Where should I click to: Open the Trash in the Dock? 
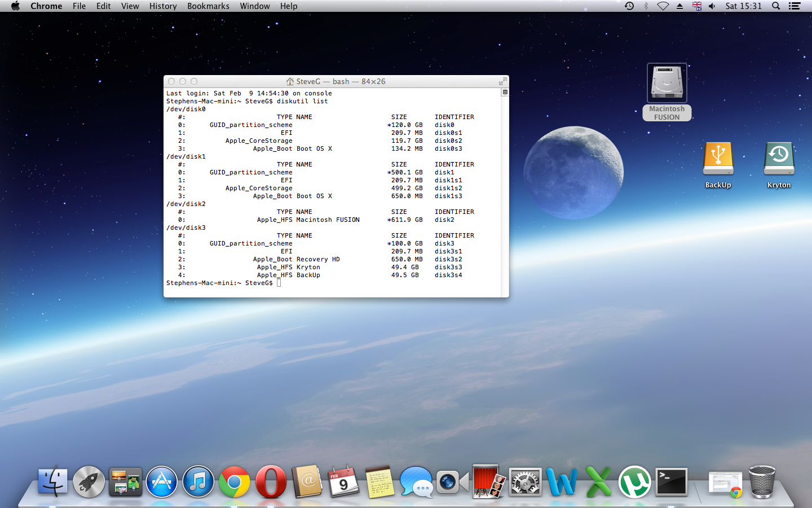[762, 483]
